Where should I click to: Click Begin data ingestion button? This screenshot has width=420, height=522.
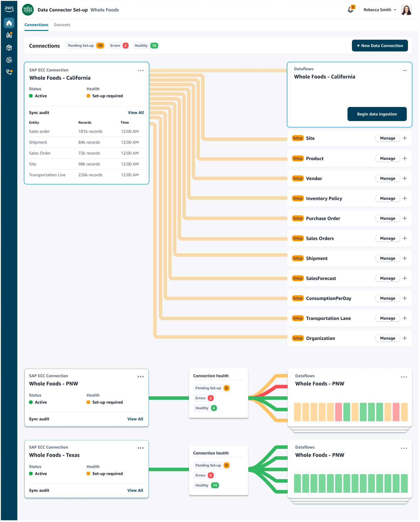pyautogui.click(x=377, y=114)
